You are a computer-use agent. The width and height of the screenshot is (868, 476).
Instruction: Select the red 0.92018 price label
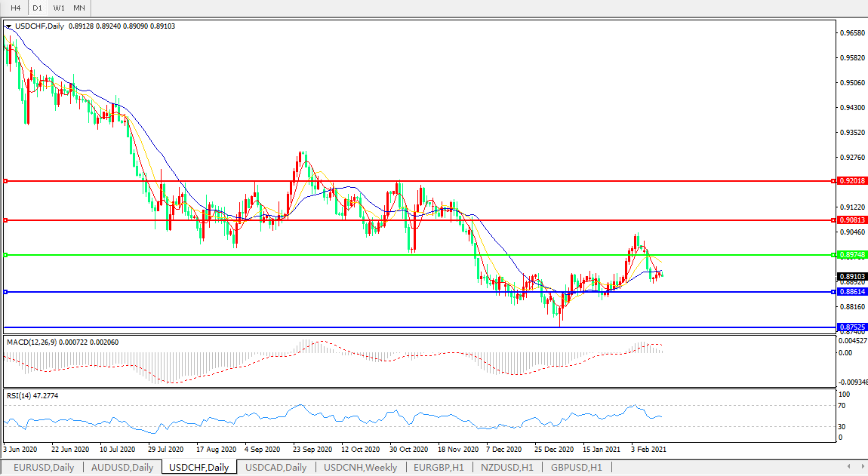[852, 181]
